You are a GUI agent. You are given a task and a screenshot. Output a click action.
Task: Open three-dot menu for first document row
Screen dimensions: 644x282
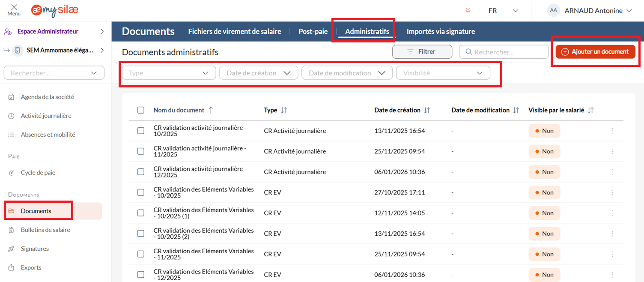pos(613,131)
